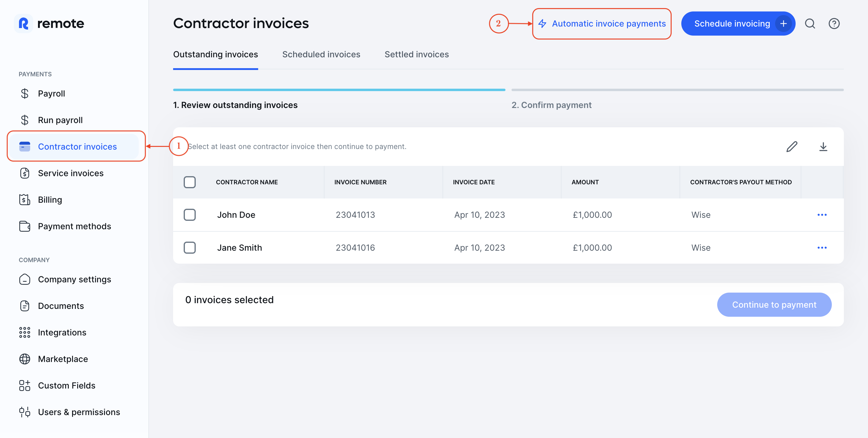The height and width of the screenshot is (438, 868).
Task: Switch to the Scheduled invoices tab
Action: pos(321,54)
